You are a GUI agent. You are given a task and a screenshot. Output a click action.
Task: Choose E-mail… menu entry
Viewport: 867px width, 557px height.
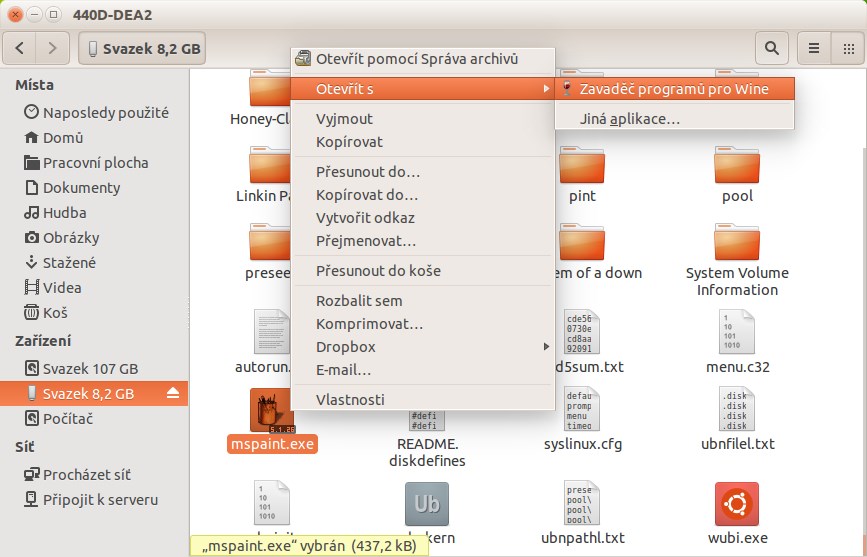[x=422, y=370]
